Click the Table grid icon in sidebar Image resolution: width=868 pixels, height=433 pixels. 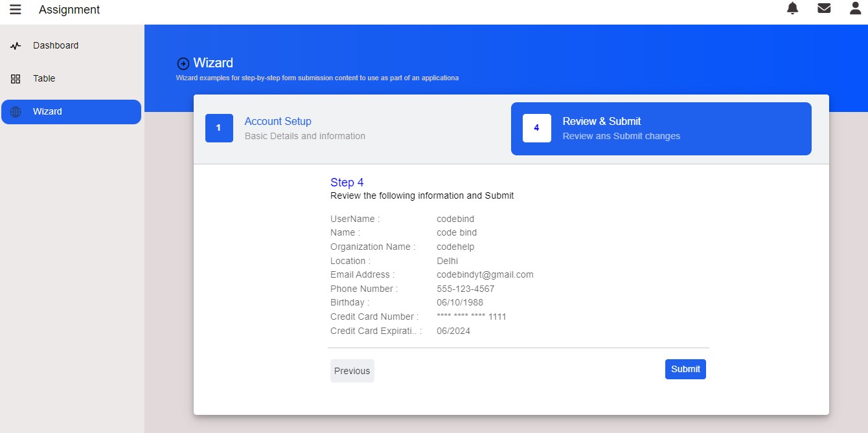(x=16, y=79)
